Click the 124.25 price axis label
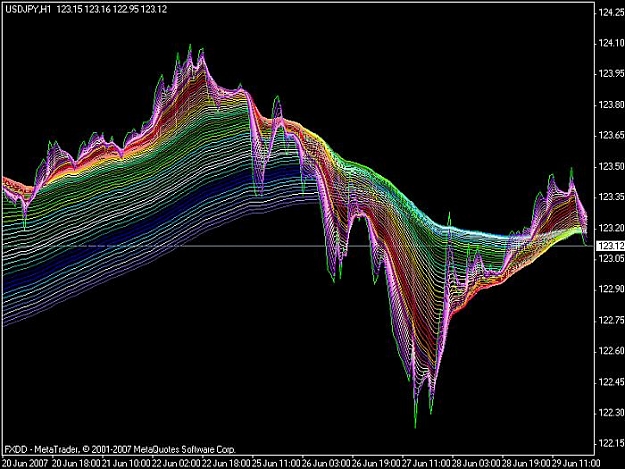This screenshot has height=469, width=625. (611, 13)
